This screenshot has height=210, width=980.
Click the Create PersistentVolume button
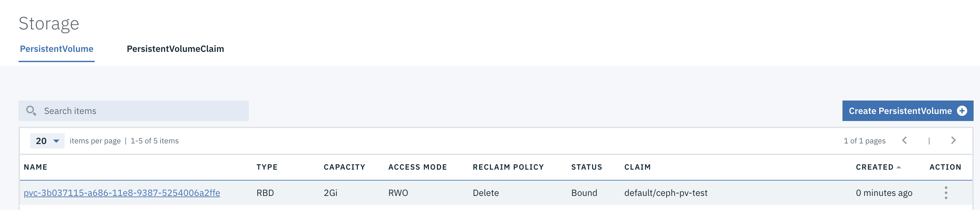(x=908, y=111)
